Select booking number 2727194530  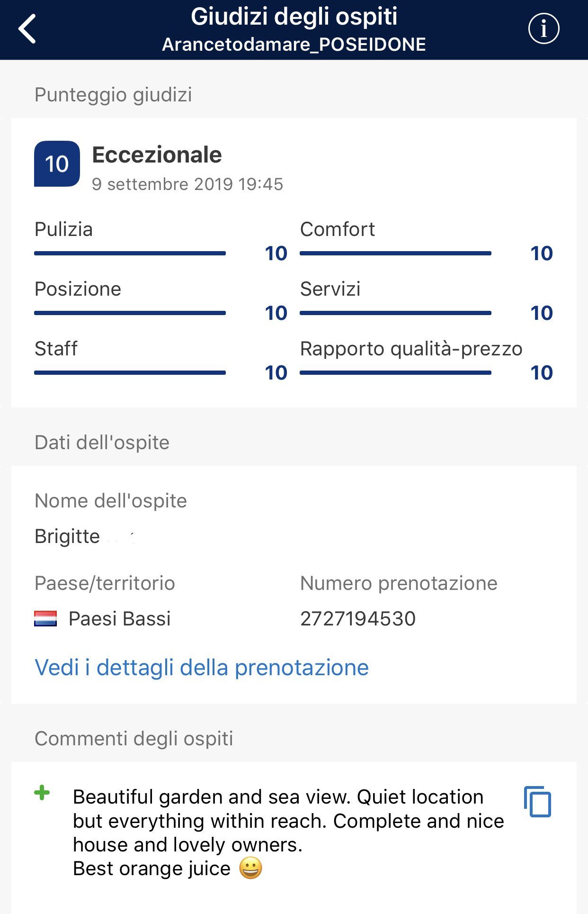pos(358,618)
